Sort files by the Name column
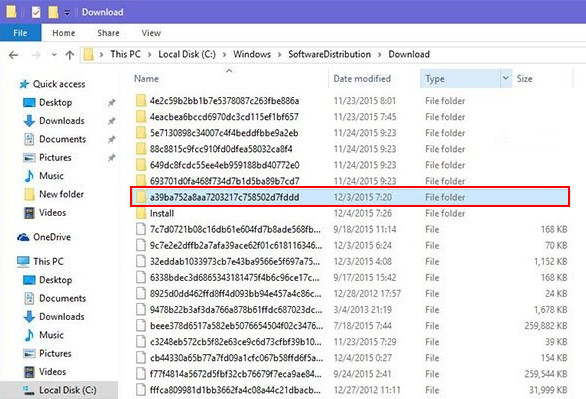The width and height of the screenshot is (586, 399). [x=146, y=78]
